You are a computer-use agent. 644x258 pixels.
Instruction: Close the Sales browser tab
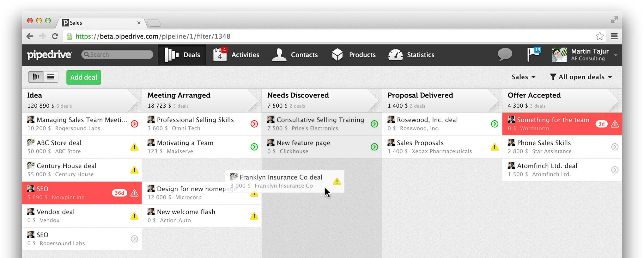(139, 23)
